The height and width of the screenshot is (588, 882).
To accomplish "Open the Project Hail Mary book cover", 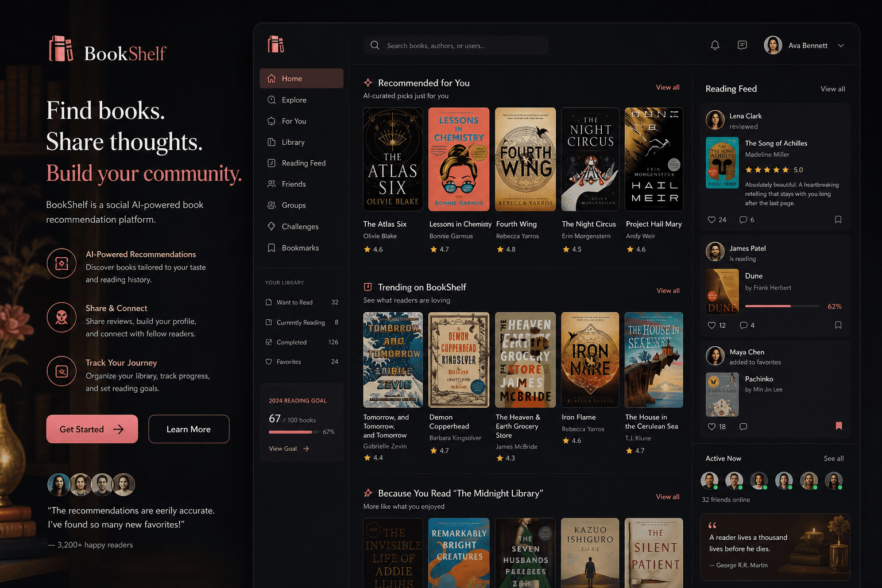I will [654, 160].
